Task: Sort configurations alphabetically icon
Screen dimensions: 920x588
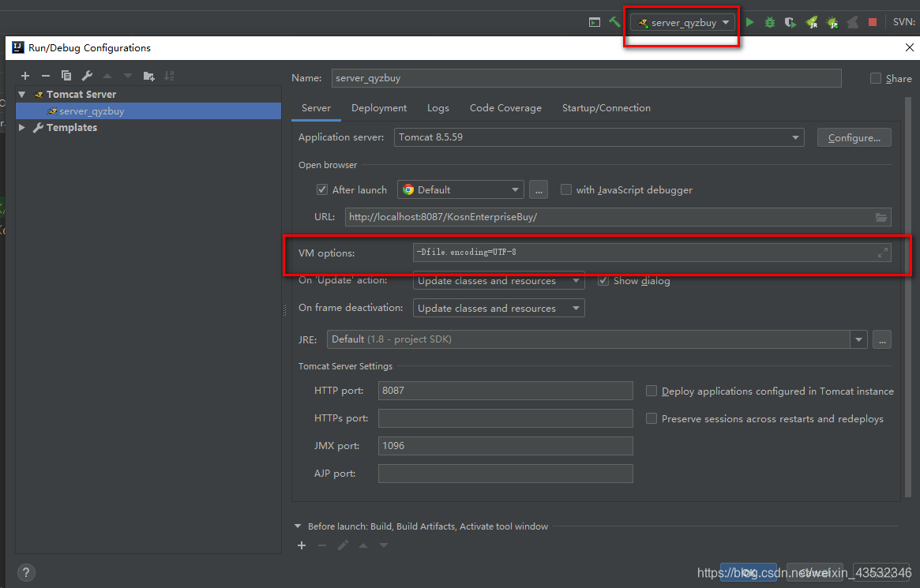Action: pos(169,76)
